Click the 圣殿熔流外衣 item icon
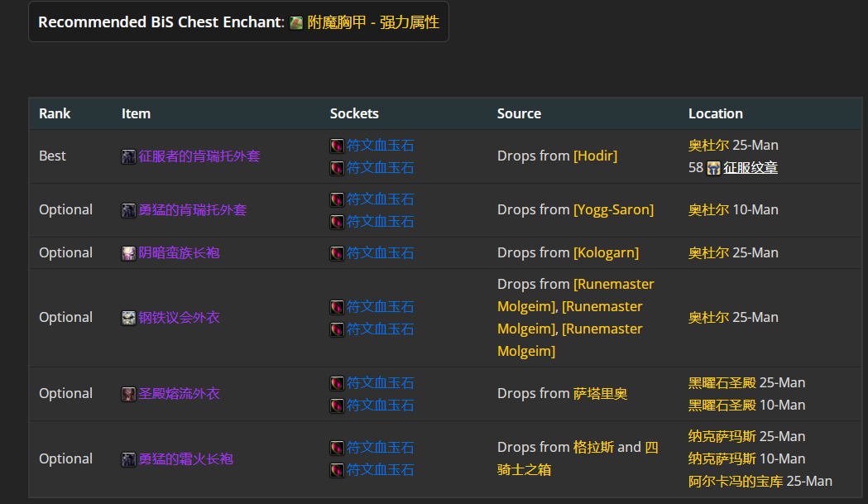868x504 pixels. pos(128,394)
